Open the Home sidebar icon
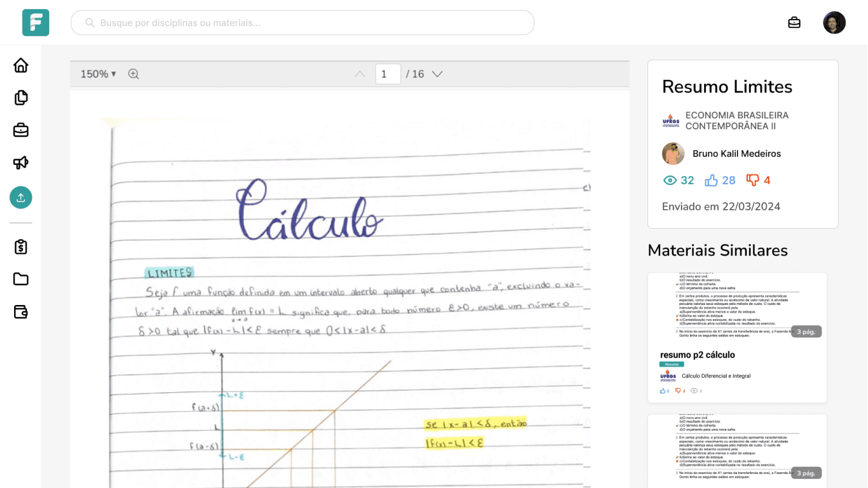 point(21,65)
